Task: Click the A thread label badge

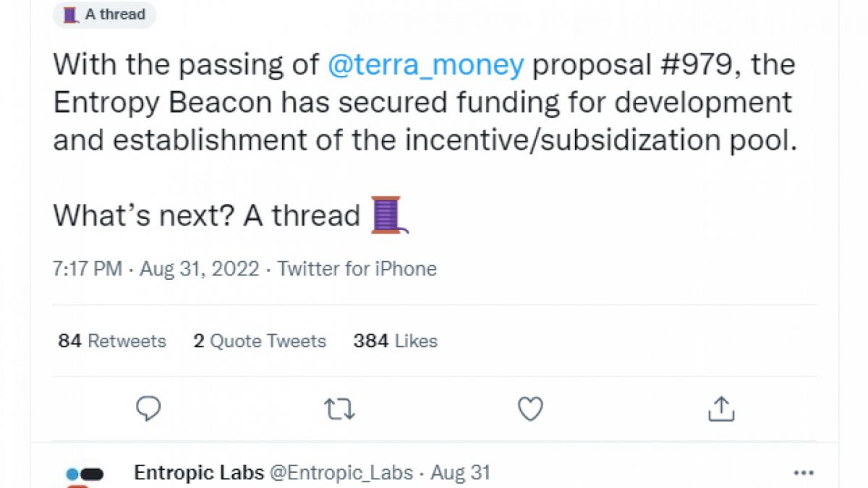Action: (105, 14)
